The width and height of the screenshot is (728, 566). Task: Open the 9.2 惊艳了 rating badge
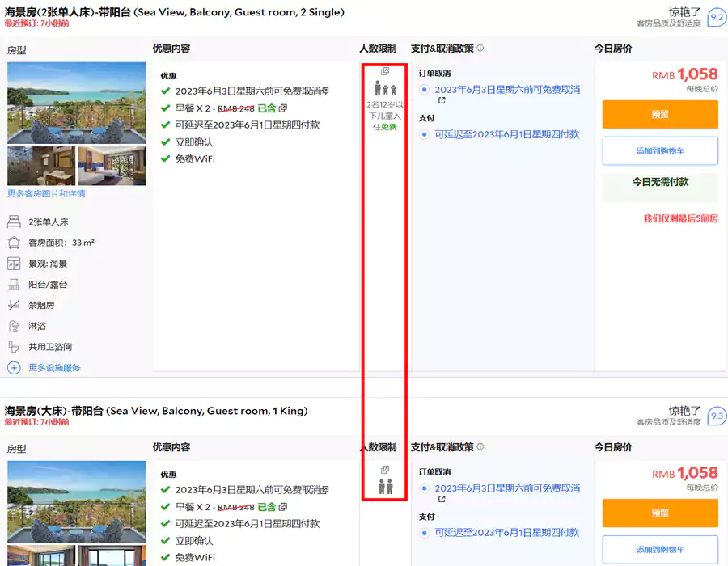point(717,16)
